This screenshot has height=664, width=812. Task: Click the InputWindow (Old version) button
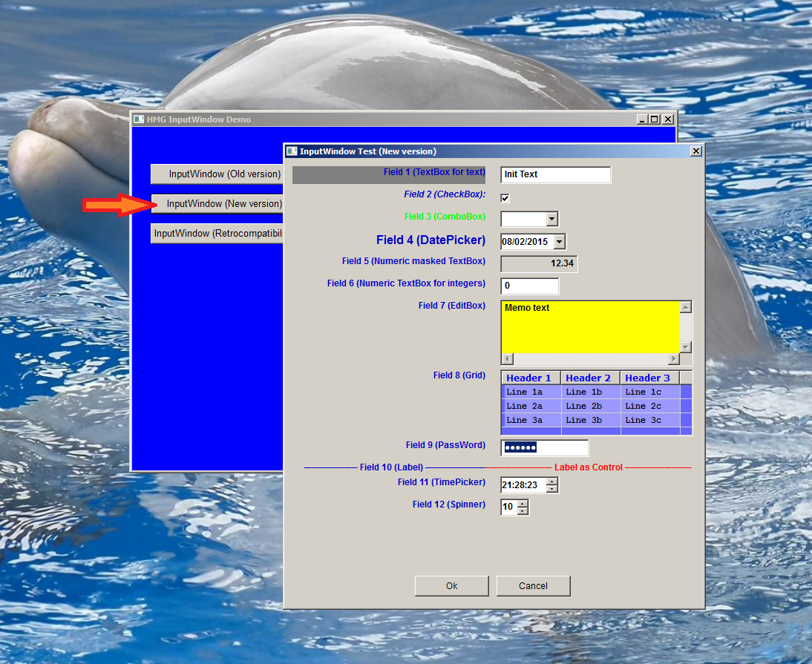coord(216,174)
